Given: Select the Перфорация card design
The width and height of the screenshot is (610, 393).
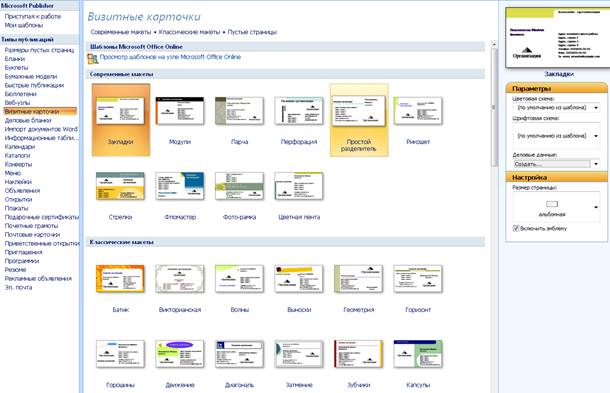Looking at the screenshot, I should 299,111.
